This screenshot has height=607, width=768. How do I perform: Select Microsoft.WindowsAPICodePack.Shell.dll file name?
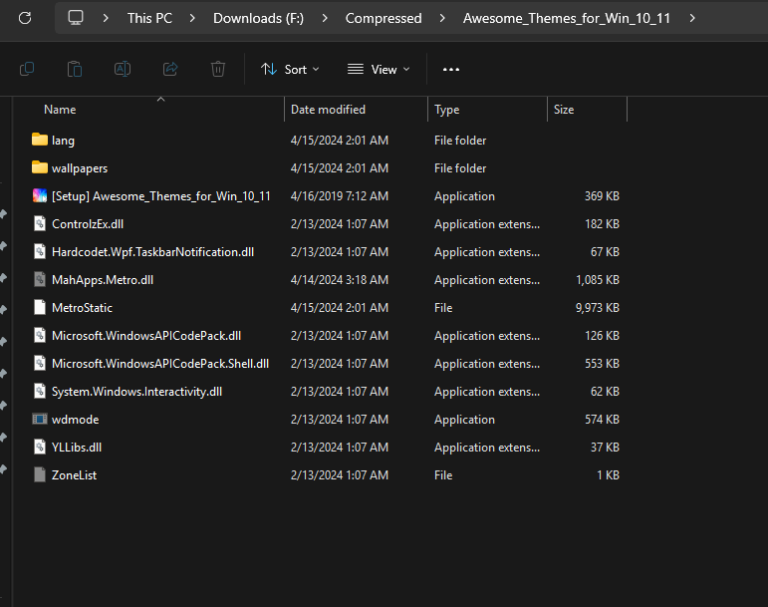160,364
